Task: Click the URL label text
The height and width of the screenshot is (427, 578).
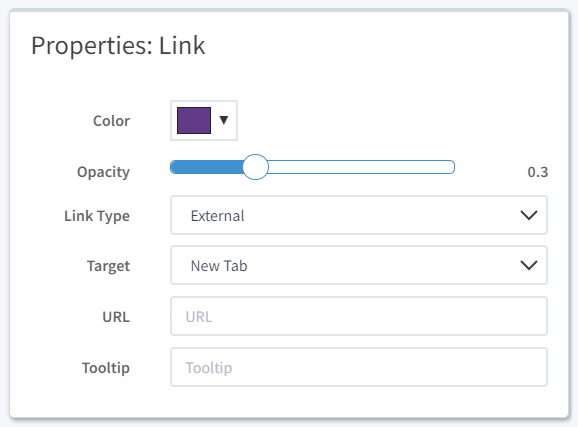Action: pyautogui.click(x=116, y=317)
